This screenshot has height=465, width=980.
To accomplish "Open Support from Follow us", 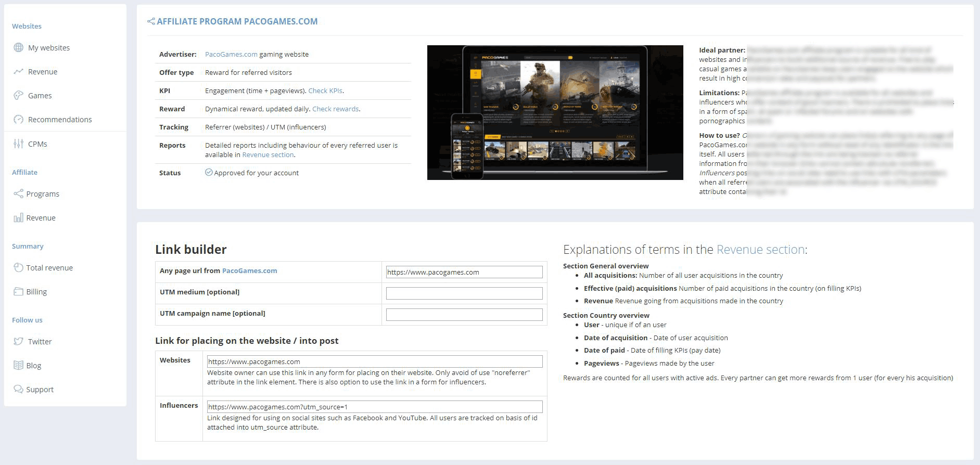I will tap(40, 389).
